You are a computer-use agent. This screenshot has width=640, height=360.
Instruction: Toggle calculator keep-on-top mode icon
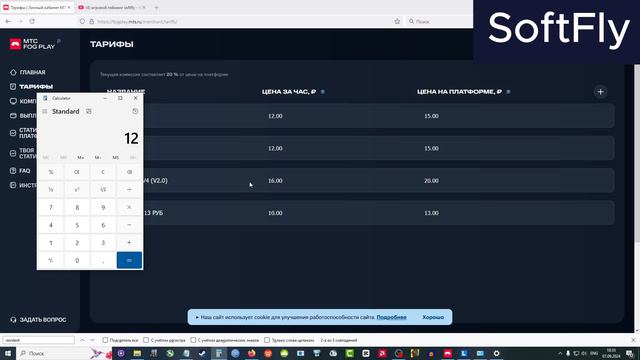point(89,111)
